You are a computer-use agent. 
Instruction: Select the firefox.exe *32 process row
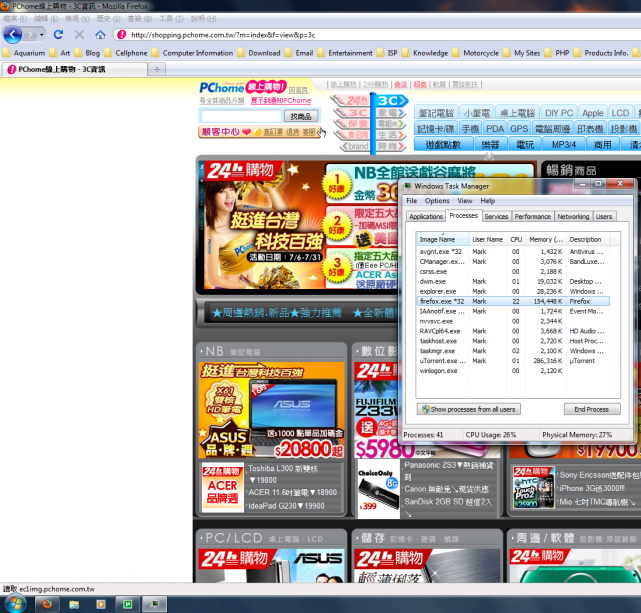513,301
